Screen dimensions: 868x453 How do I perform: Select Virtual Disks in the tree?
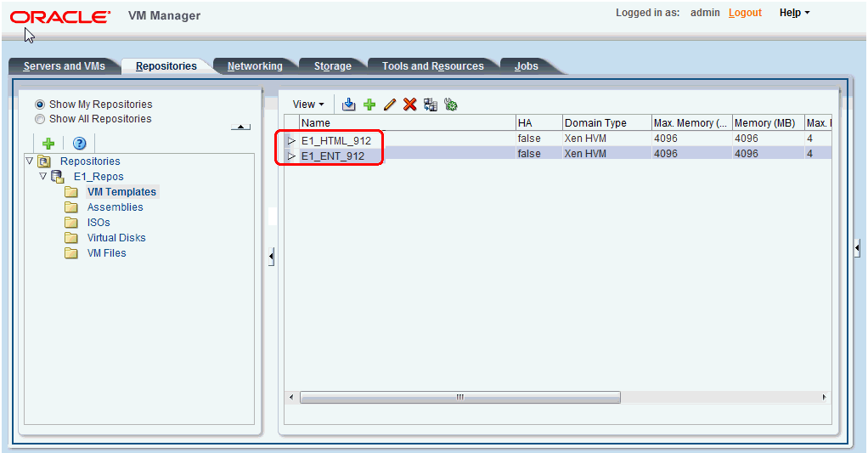coord(116,238)
